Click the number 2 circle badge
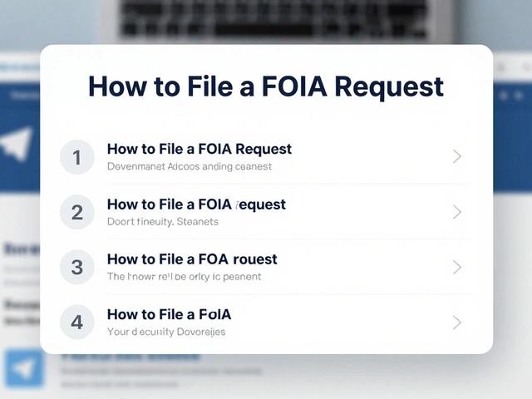532x399 pixels. coord(77,212)
